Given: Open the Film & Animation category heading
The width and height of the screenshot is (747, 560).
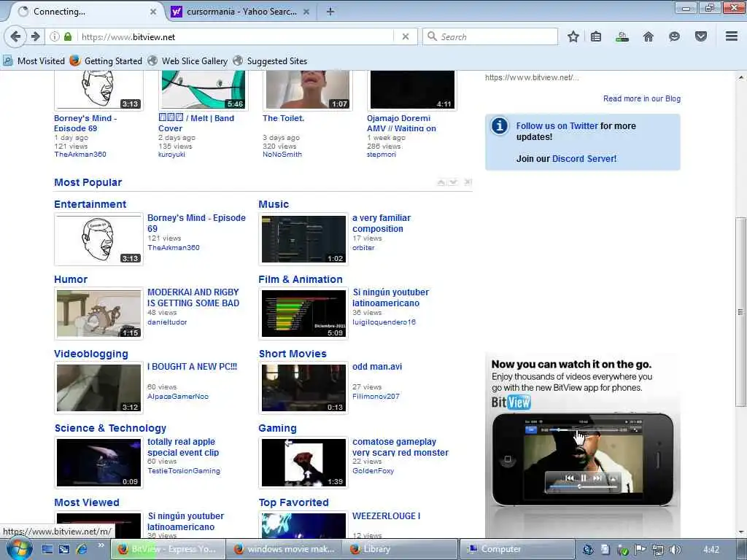Looking at the screenshot, I should [300, 279].
